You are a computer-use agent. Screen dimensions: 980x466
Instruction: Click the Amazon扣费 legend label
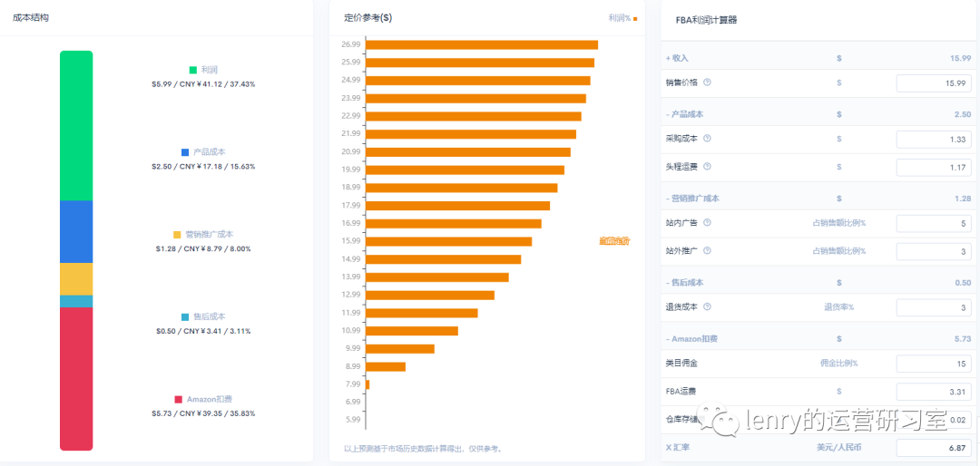(x=210, y=399)
